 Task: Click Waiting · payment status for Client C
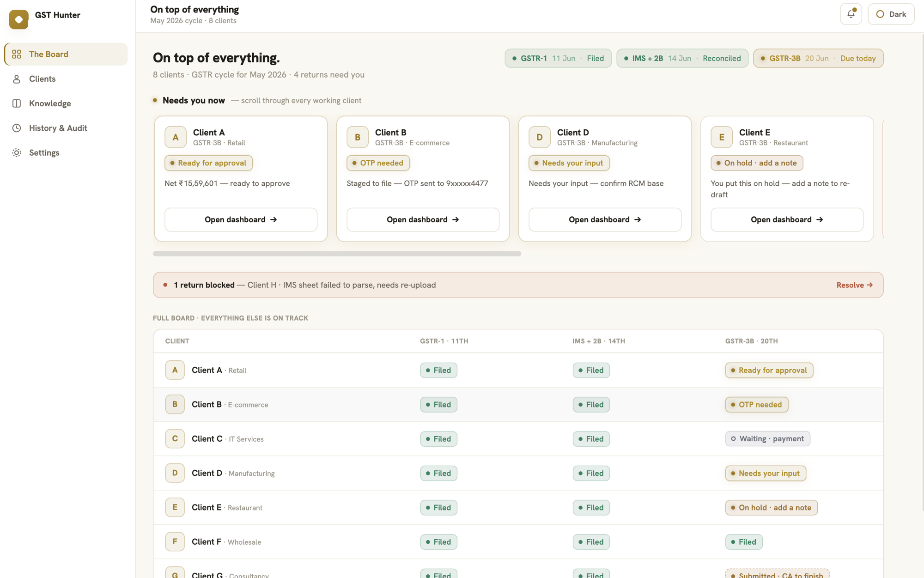point(767,438)
